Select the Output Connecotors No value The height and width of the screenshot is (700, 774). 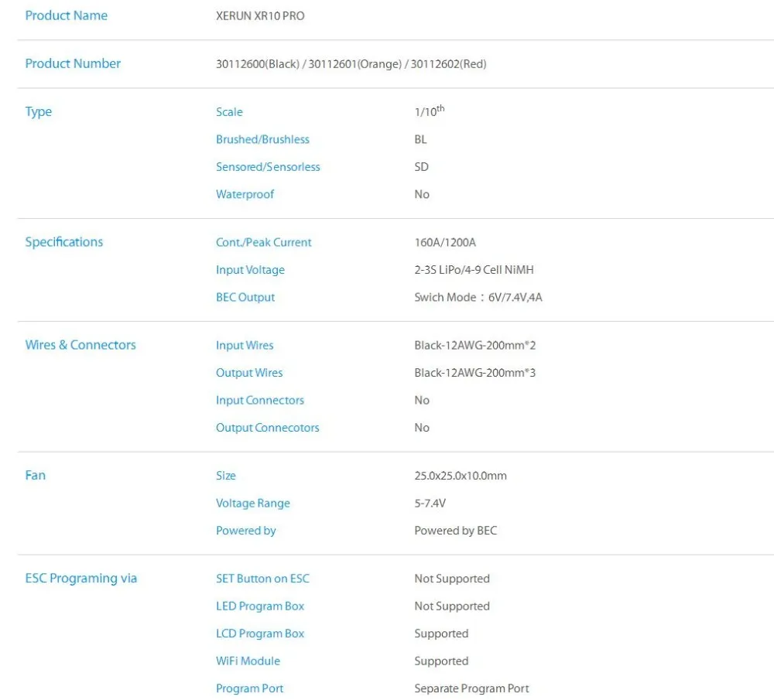tap(422, 428)
